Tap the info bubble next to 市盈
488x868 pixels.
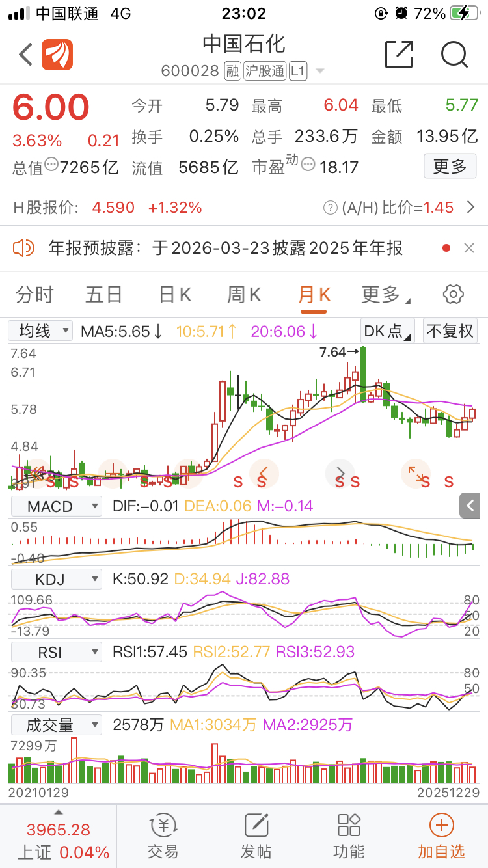[x=308, y=165]
